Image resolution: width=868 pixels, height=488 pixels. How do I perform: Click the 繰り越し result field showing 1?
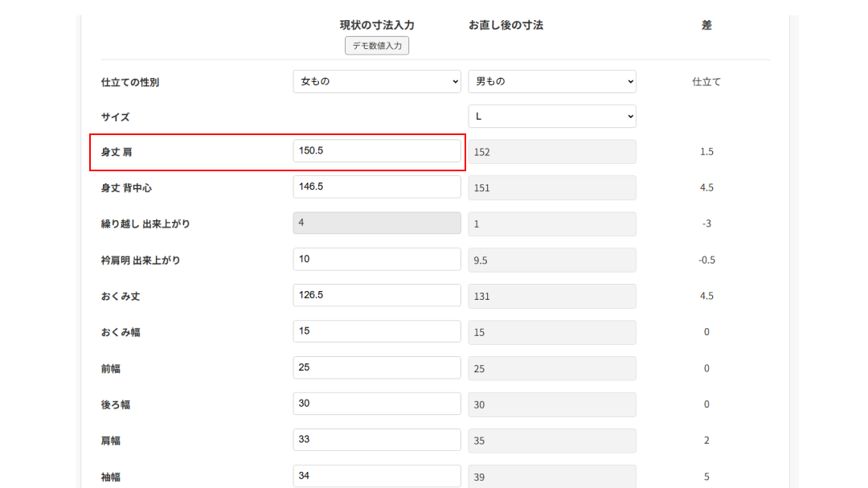click(552, 223)
